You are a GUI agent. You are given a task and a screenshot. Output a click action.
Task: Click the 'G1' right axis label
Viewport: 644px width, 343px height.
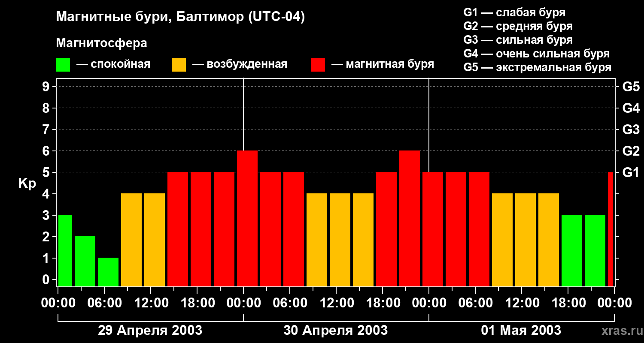pyautogui.click(x=631, y=172)
